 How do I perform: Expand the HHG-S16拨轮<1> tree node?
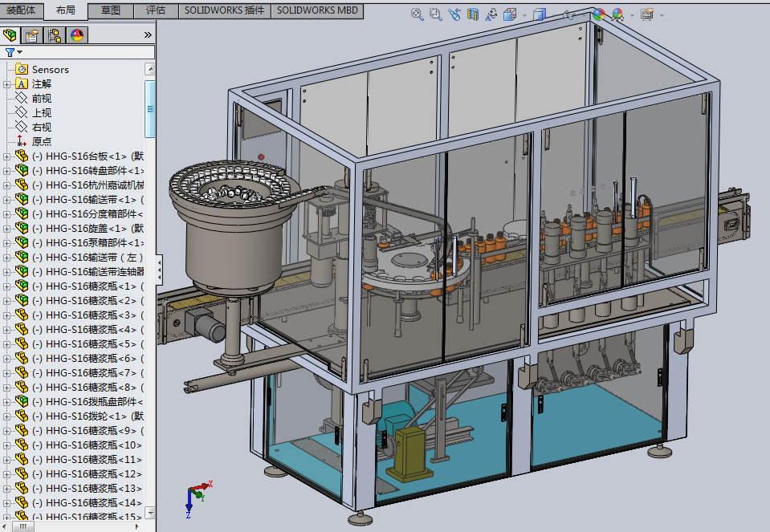point(7,416)
